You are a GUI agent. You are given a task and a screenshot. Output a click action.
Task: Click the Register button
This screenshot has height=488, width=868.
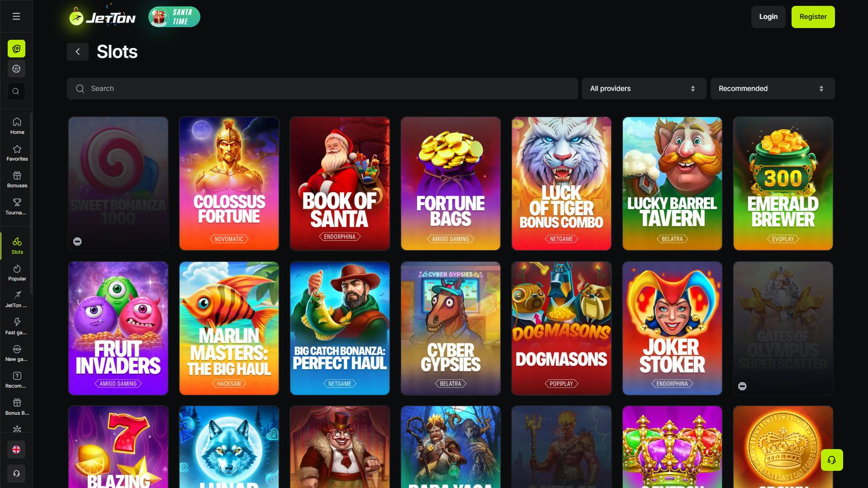click(813, 17)
